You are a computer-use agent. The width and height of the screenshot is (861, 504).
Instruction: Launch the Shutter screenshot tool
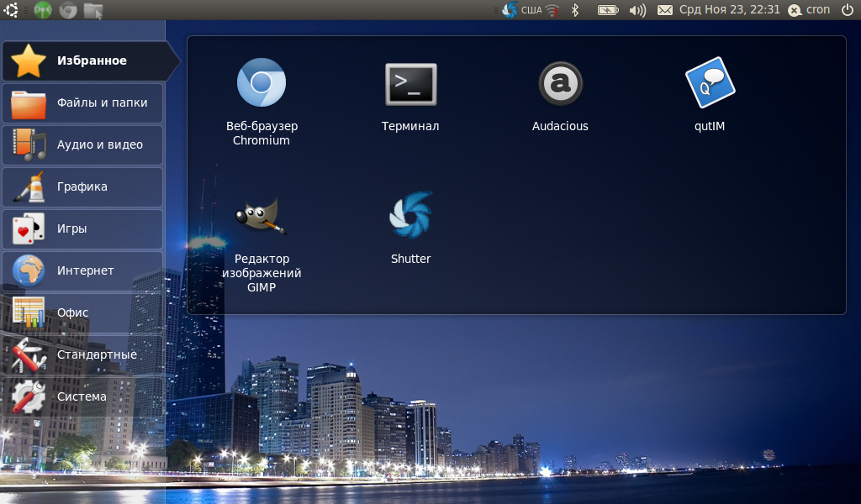click(x=410, y=216)
